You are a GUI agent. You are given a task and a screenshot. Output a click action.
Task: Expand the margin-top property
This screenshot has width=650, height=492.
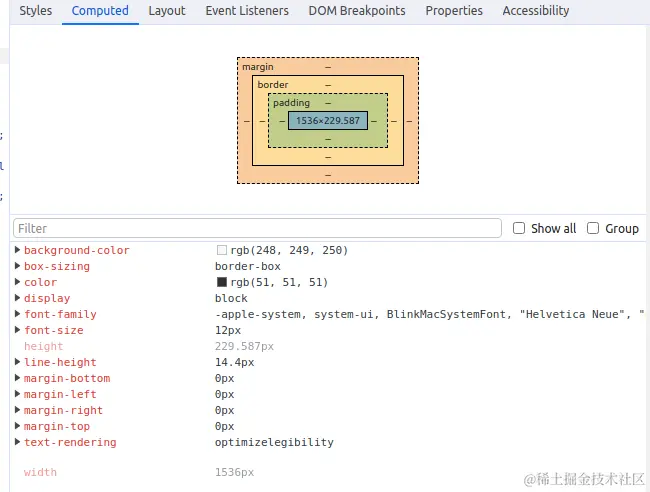pos(17,426)
